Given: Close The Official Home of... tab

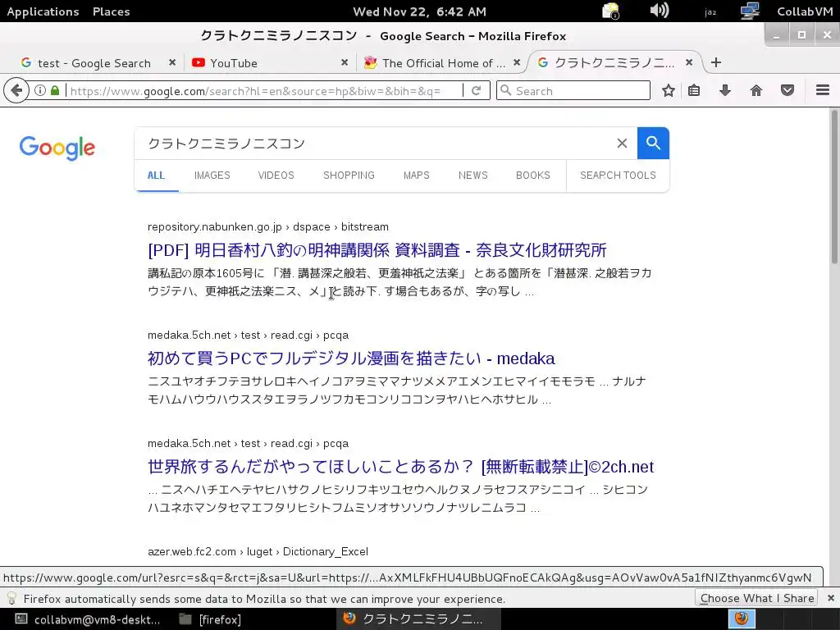Looking at the screenshot, I should pyautogui.click(x=517, y=62).
